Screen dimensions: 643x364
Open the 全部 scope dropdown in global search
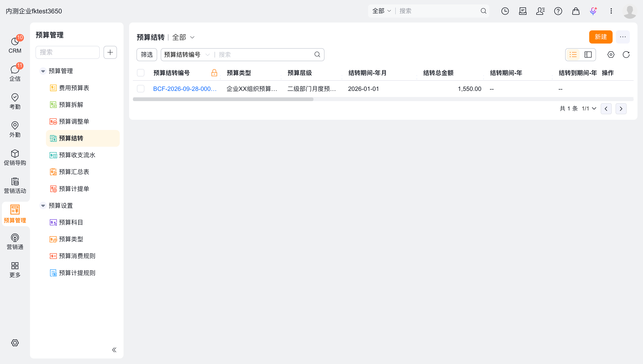(382, 11)
